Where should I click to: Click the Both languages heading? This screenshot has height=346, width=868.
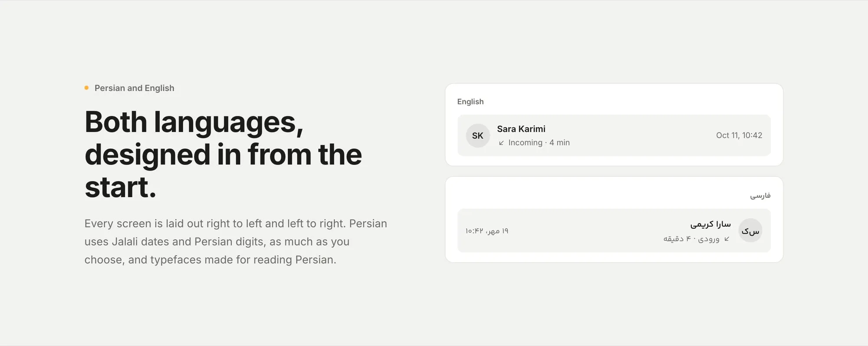223,154
